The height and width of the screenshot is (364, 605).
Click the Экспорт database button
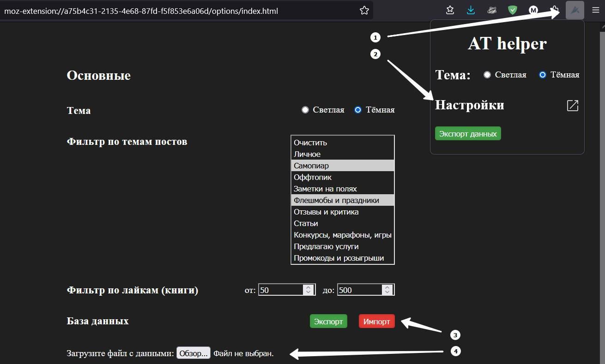pyautogui.click(x=328, y=321)
